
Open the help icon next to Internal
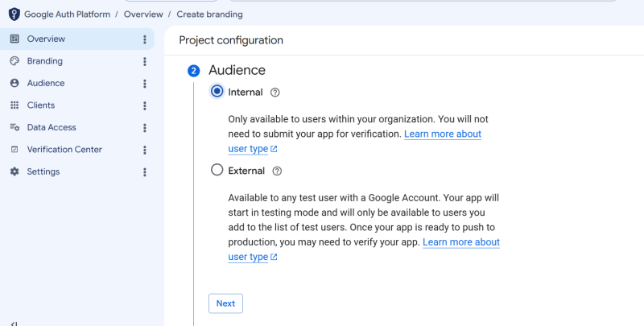point(275,93)
